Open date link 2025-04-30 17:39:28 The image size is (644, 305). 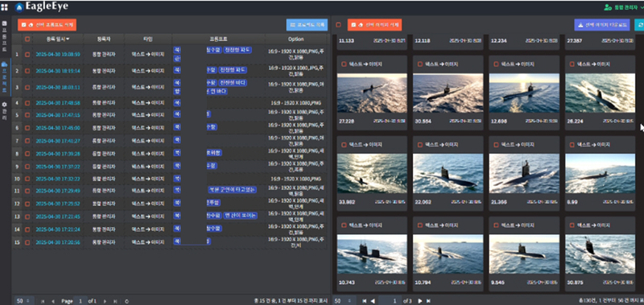coord(58,154)
